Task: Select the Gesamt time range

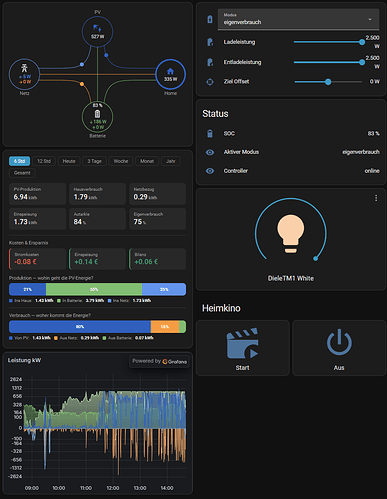Action: tap(22, 173)
